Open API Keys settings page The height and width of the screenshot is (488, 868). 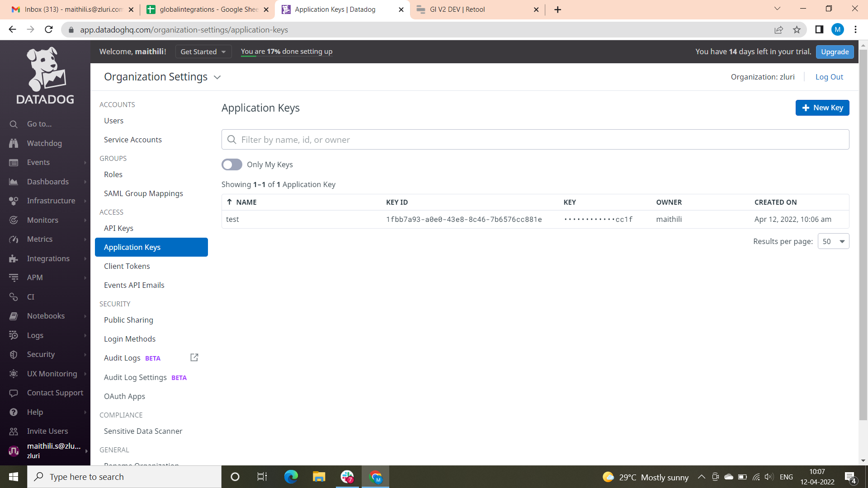point(118,228)
